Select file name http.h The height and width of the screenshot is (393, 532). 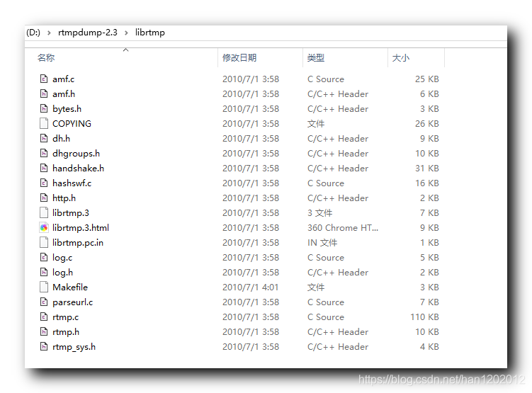[x=64, y=198]
